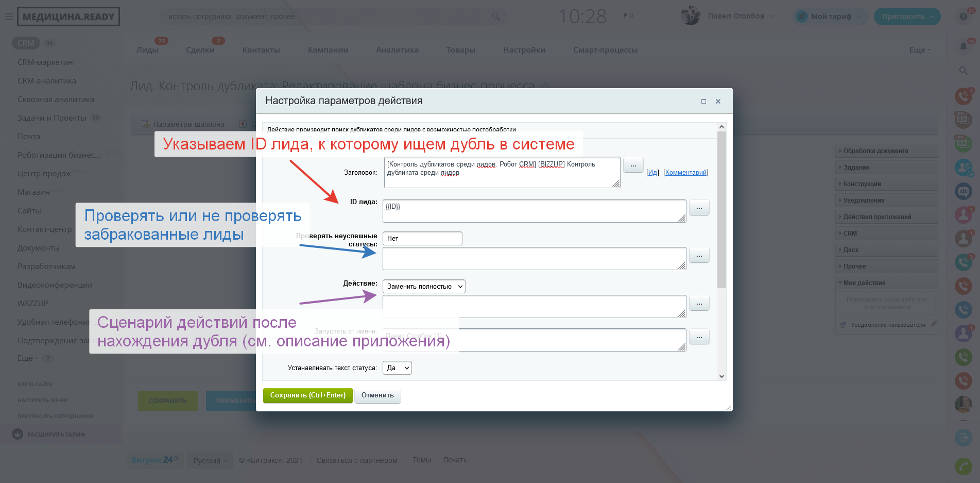Click the ... button next to Заголовок
The image size is (980, 483).
click(x=633, y=165)
